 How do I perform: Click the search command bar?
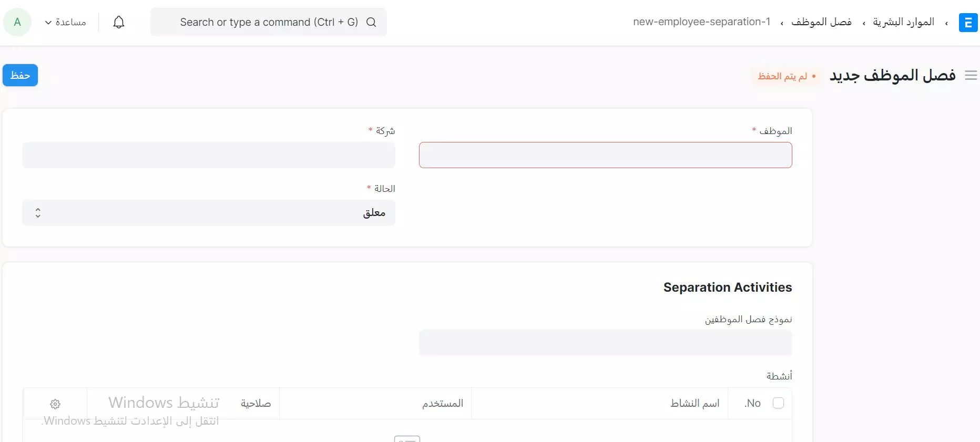(269, 22)
